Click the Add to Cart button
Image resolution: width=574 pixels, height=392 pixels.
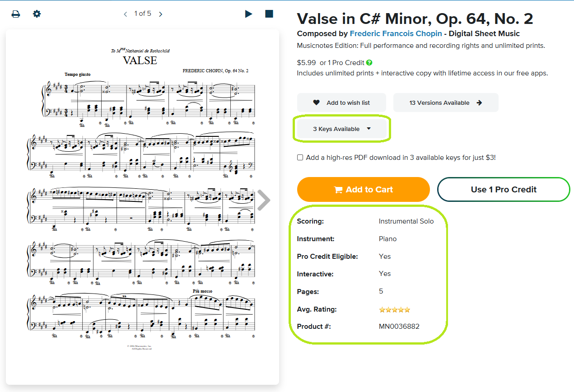coord(363,190)
